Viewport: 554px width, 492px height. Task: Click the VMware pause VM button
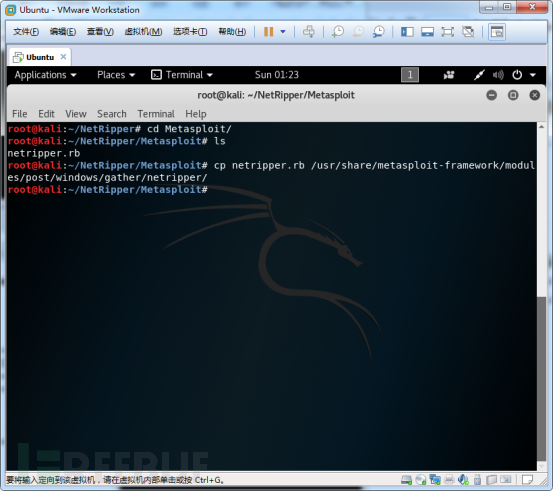[x=269, y=32]
